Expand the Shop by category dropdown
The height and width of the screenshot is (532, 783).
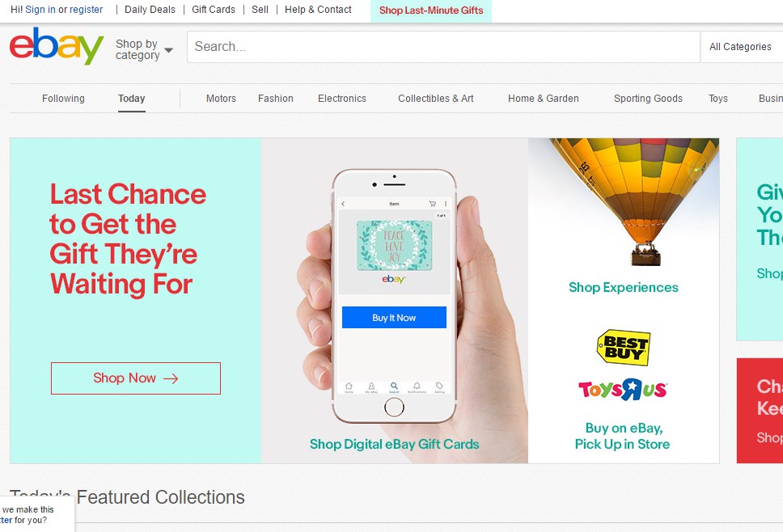pos(144,49)
